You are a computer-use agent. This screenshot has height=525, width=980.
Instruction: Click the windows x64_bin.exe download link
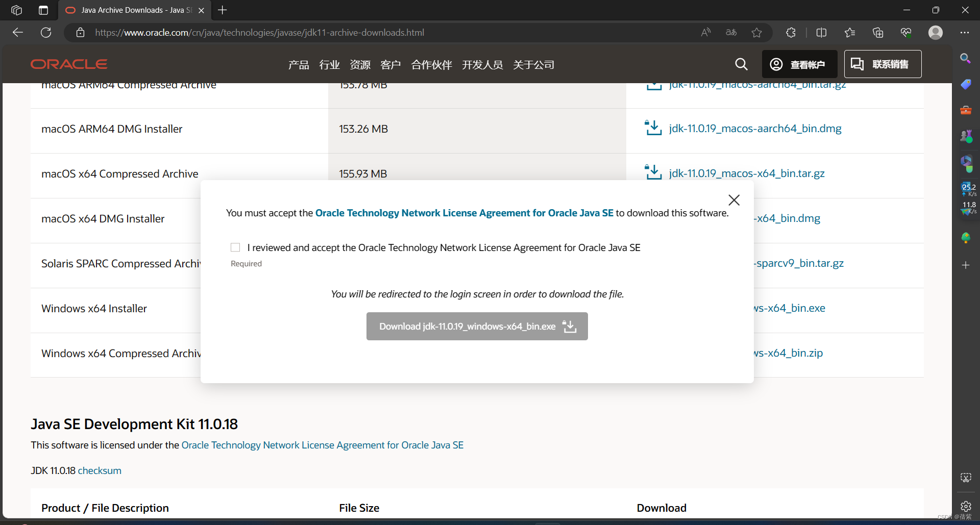(790, 308)
